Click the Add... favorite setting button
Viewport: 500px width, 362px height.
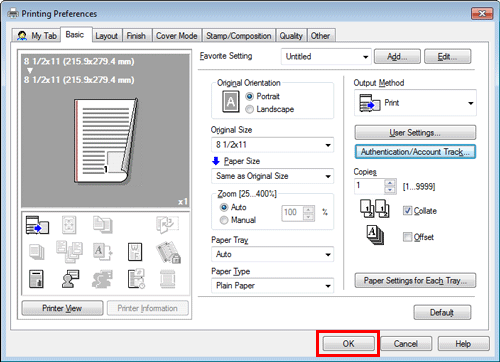click(397, 57)
